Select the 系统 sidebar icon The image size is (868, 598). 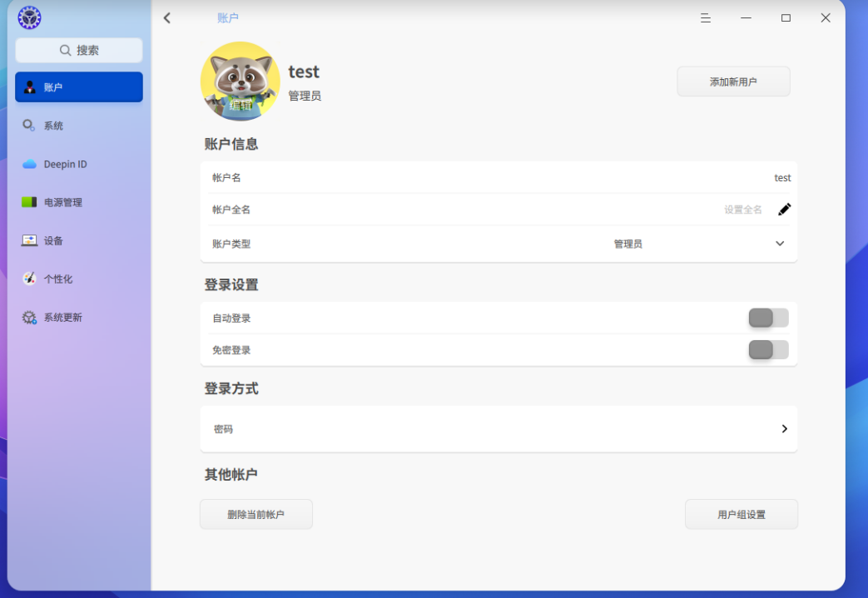point(29,126)
